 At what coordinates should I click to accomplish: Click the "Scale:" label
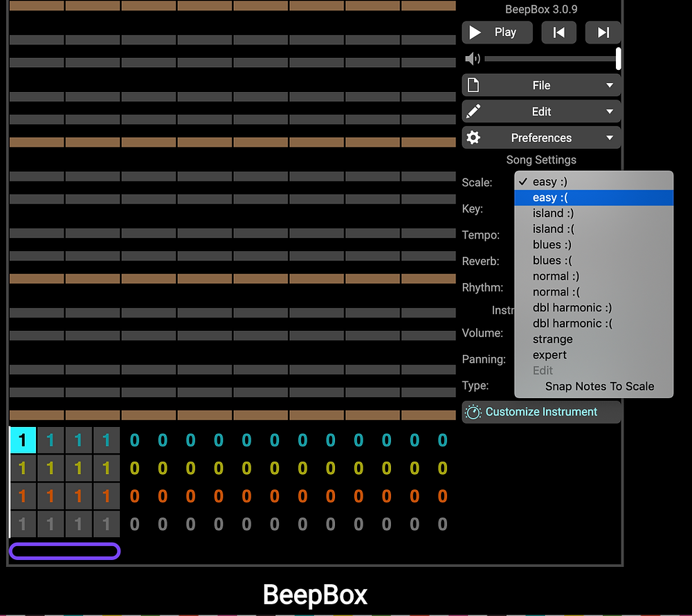click(477, 182)
